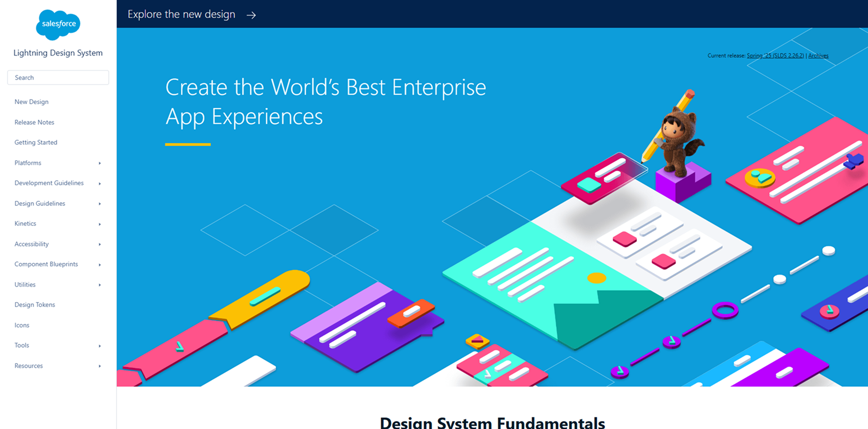Select the Design Guidelines label
Image resolution: width=868 pixels, height=429 pixels.
pos(40,204)
